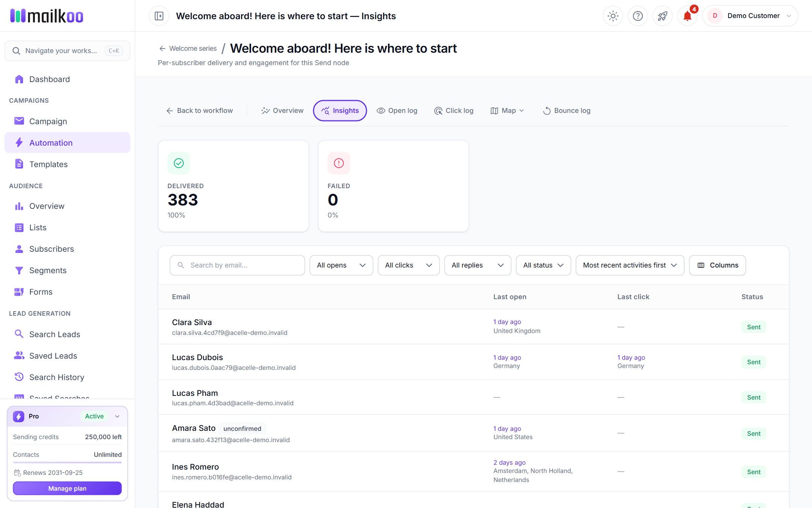Click the Manage plan button
The height and width of the screenshot is (508, 812).
click(x=67, y=488)
